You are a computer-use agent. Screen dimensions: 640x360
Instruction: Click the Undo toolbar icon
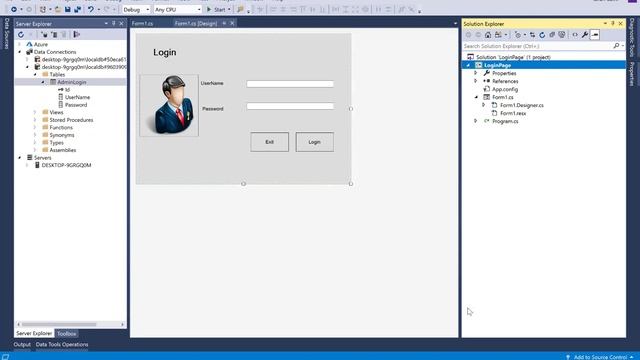click(91, 9)
